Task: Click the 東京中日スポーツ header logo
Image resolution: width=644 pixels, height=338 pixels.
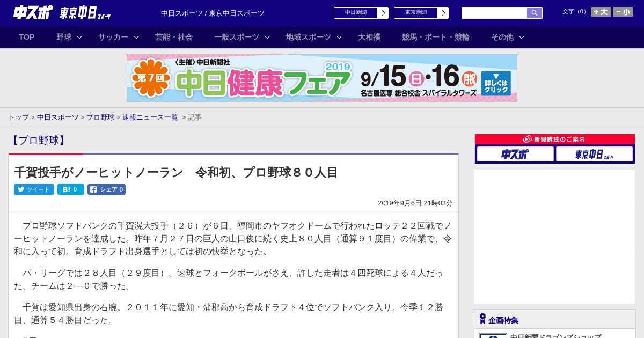Action: tap(85, 13)
